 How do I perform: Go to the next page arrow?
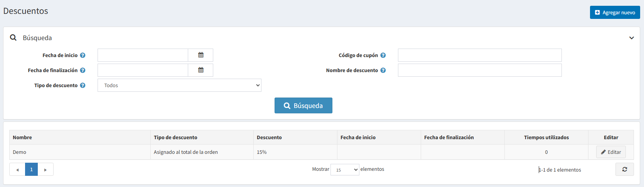(46, 169)
